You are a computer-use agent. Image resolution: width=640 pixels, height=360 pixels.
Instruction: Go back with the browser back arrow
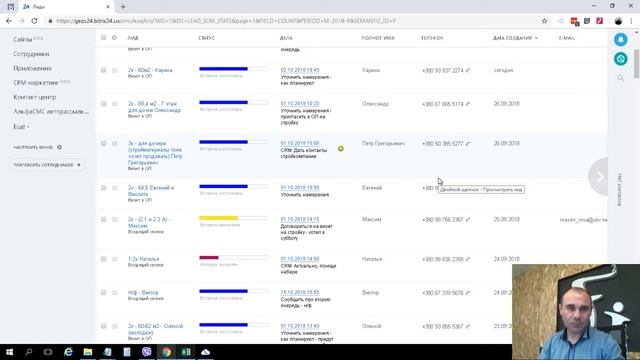coord(9,21)
